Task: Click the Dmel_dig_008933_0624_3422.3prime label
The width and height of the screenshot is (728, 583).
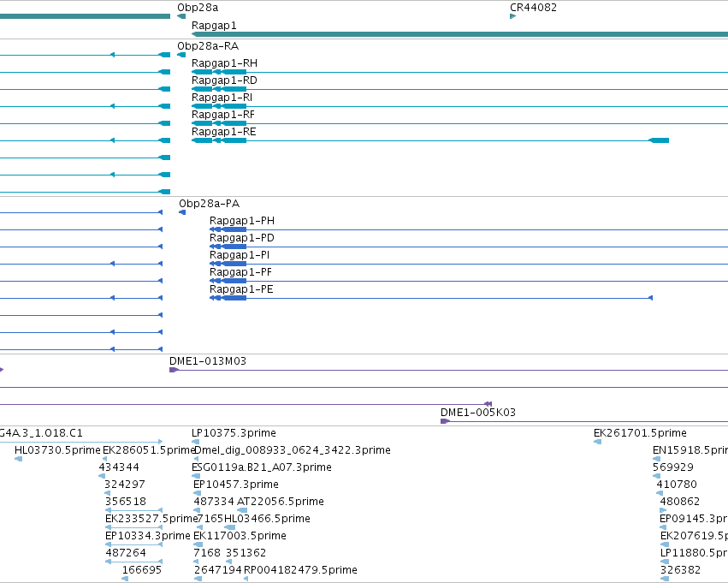Action: [293, 450]
